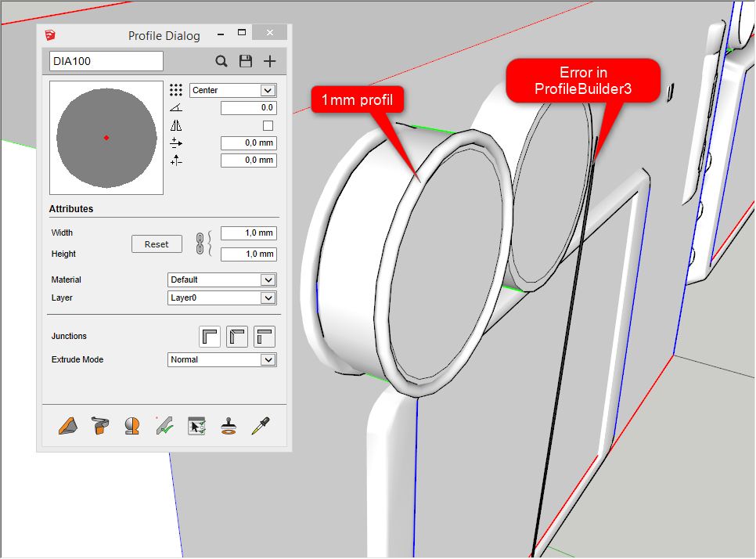756x559 pixels.
Task: Activate the orange paint-gun profile tool
Action: click(100, 426)
